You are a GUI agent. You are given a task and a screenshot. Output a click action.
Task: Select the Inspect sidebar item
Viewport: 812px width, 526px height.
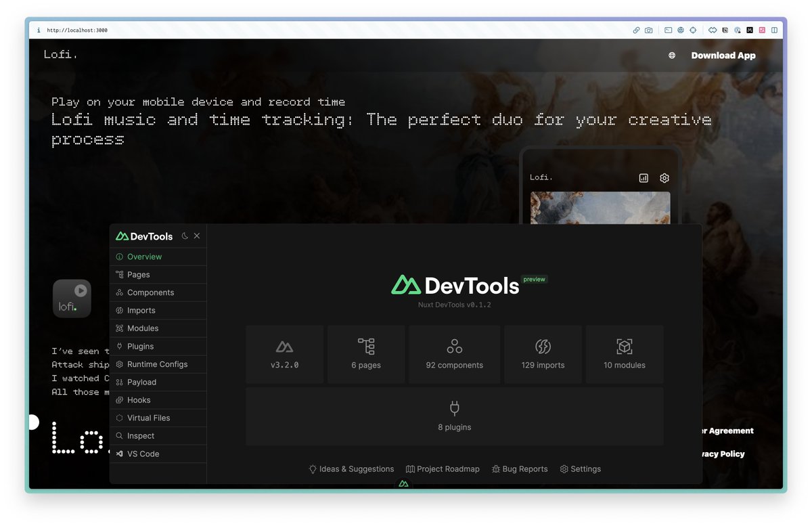158,436
